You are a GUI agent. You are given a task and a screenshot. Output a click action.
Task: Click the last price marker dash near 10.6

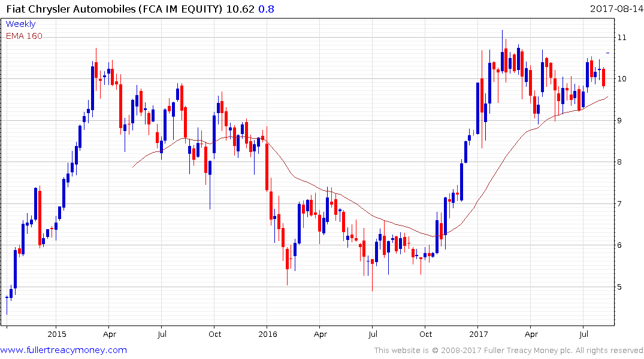tap(608, 53)
